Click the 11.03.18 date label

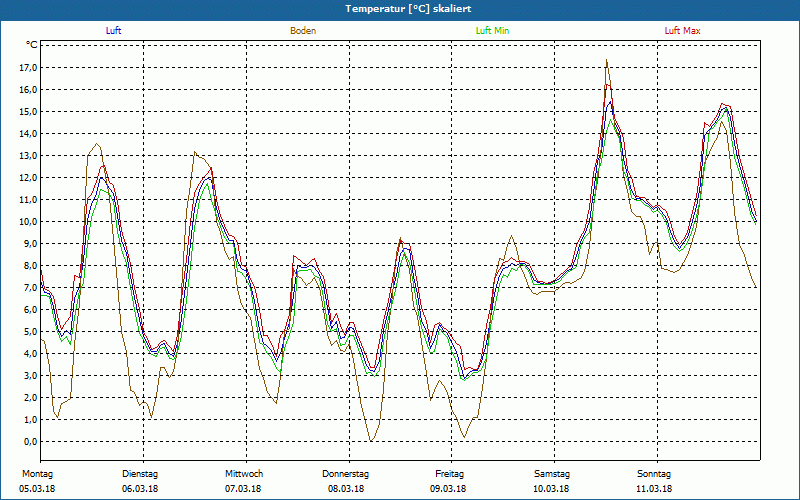654,489
